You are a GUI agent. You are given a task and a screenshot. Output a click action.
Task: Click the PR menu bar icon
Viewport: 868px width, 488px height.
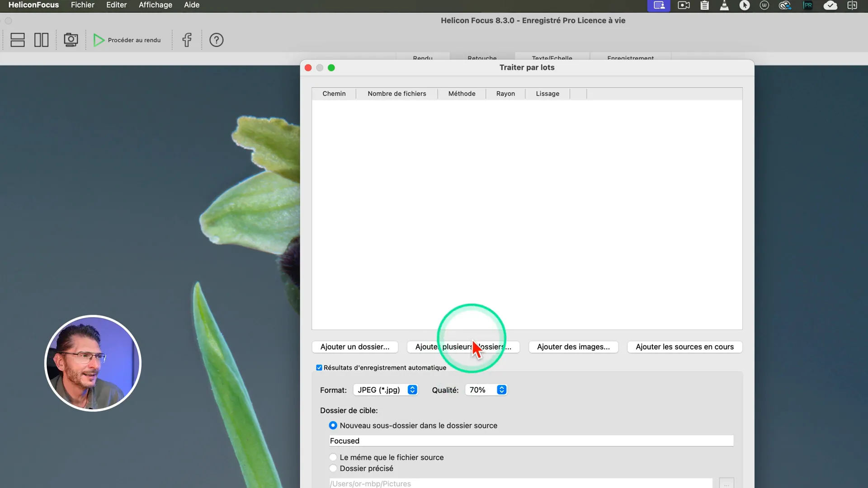[808, 5]
